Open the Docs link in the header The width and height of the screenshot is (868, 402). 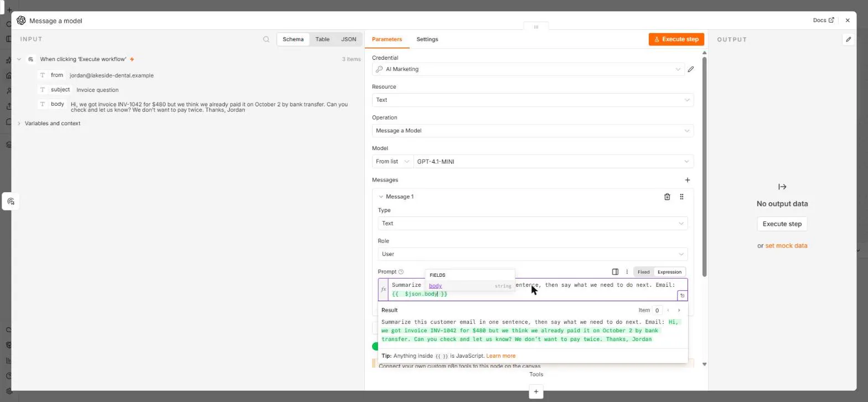coord(823,20)
